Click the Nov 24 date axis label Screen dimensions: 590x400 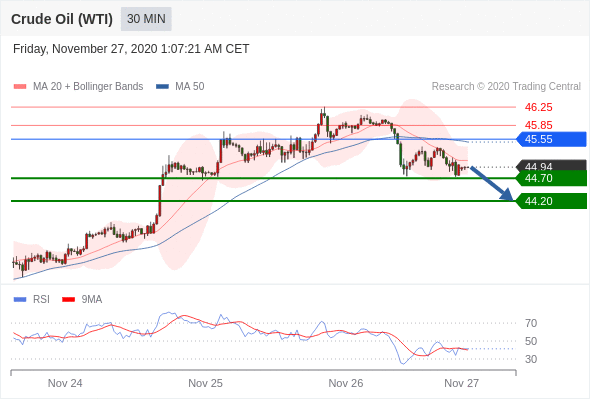65,383
